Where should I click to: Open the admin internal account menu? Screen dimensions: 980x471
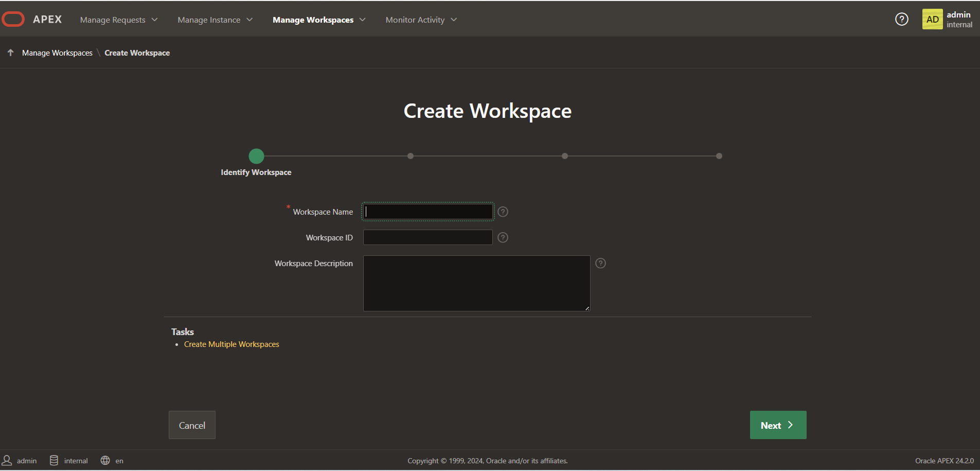(x=947, y=19)
